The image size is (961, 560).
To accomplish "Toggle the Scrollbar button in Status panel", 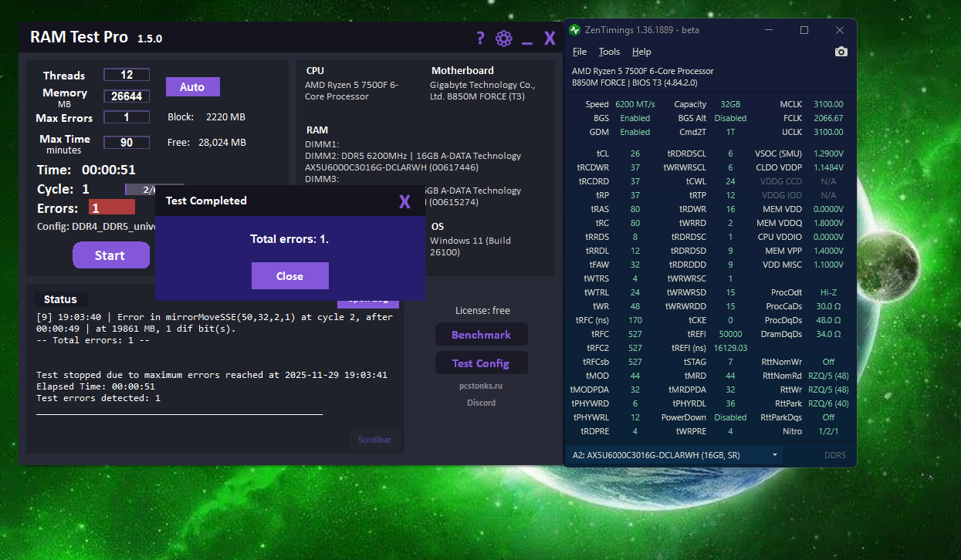I will [x=375, y=440].
